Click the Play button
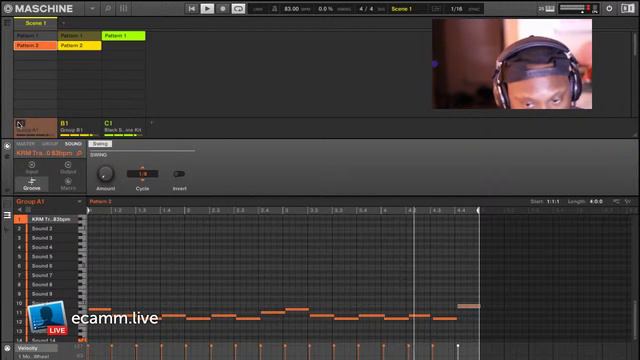This screenshot has height=360, width=640. (x=207, y=9)
